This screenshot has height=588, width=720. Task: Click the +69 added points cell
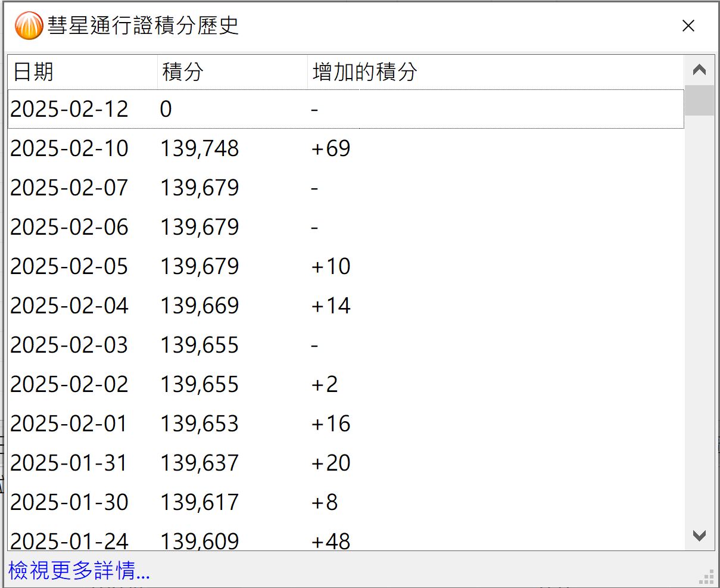point(331,148)
